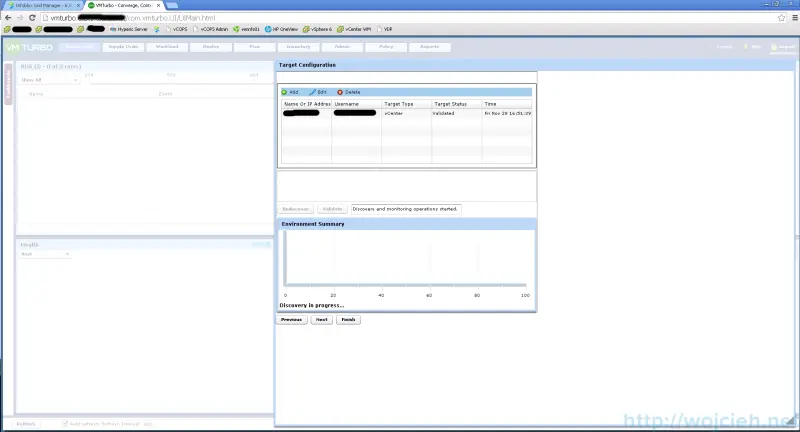Screen dimensions: 800x432
Task: Bookmark page using the star icon
Action: [x=780, y=17]
